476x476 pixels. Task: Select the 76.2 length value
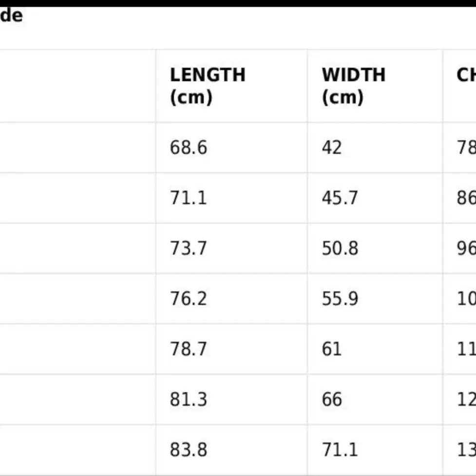[x=189, y=298]
